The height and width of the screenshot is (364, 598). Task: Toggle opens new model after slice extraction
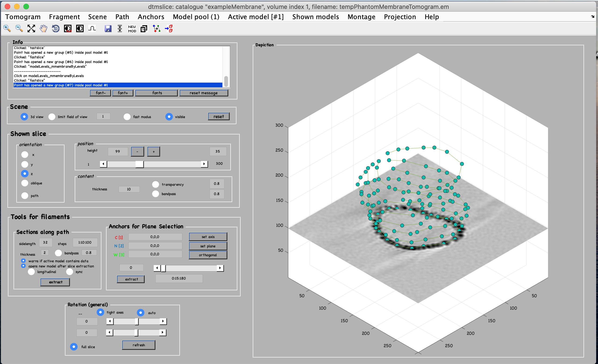tap(23, 266)
